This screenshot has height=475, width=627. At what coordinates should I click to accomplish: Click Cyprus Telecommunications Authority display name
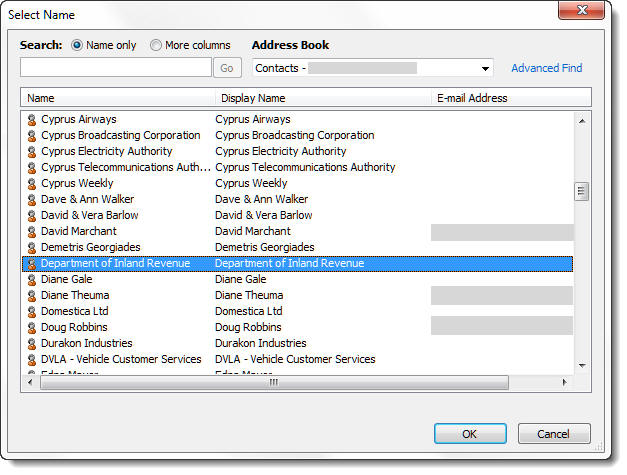305,167
